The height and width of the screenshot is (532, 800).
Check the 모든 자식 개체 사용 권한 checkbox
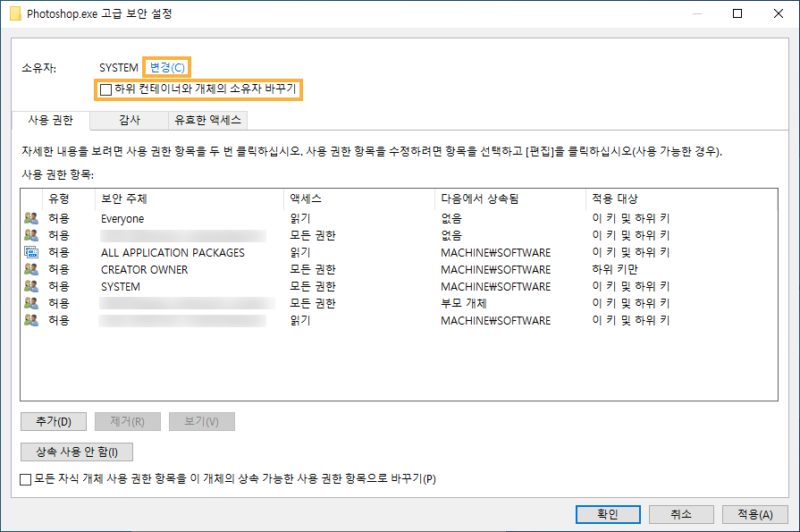tap(25, 480)
